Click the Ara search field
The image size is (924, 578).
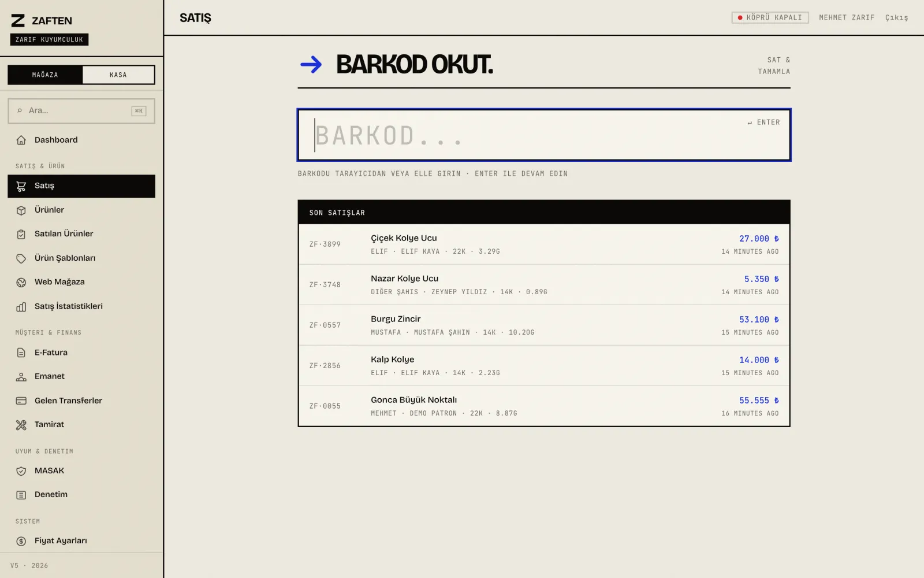[81, 111]
